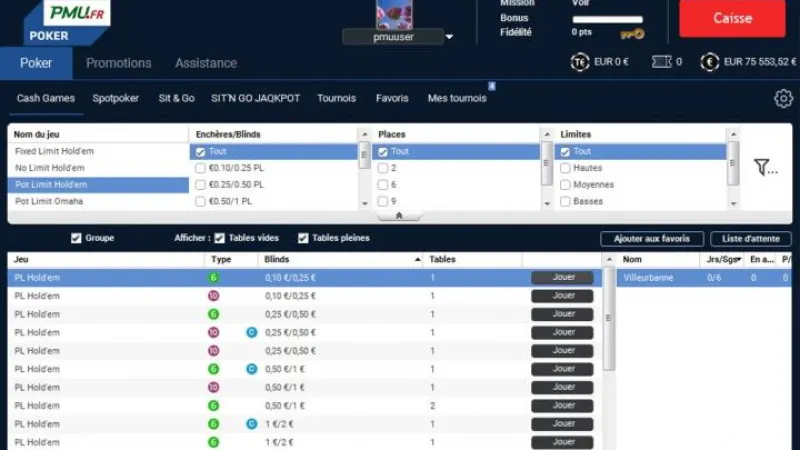Click the game list vertical scrollbar thumb
The width and height of the screenshot is (800, 450).
pyautogui.click(x=609, y=319)
